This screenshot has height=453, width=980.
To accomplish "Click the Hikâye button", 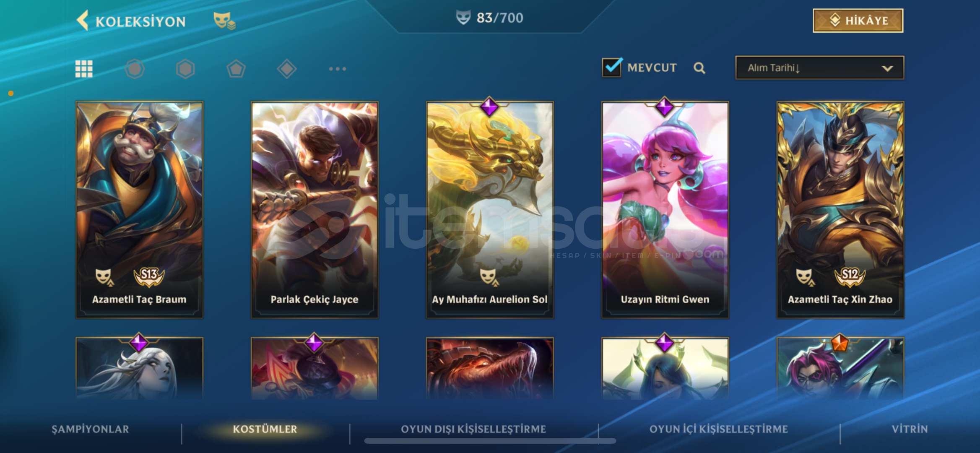I will tap(858, 21).
